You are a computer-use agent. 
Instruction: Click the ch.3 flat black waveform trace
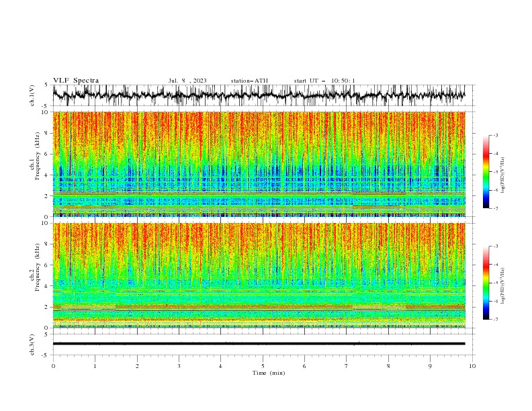(x=259, y=344)
